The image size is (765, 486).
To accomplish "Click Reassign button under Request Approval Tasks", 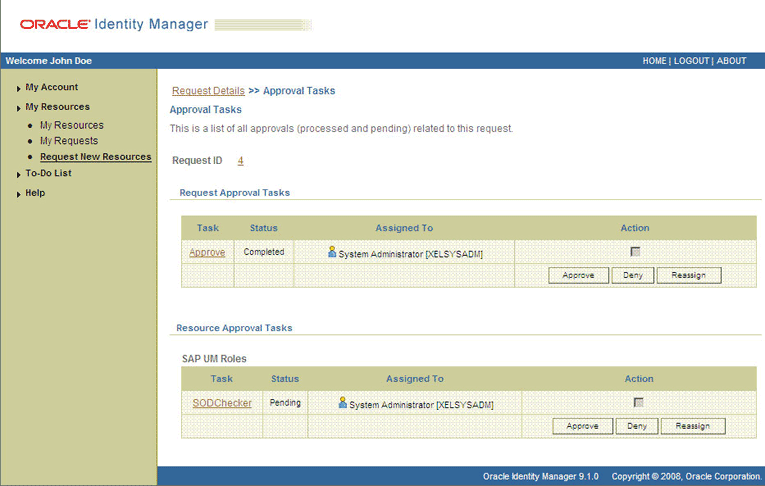I will coord(689,275).
